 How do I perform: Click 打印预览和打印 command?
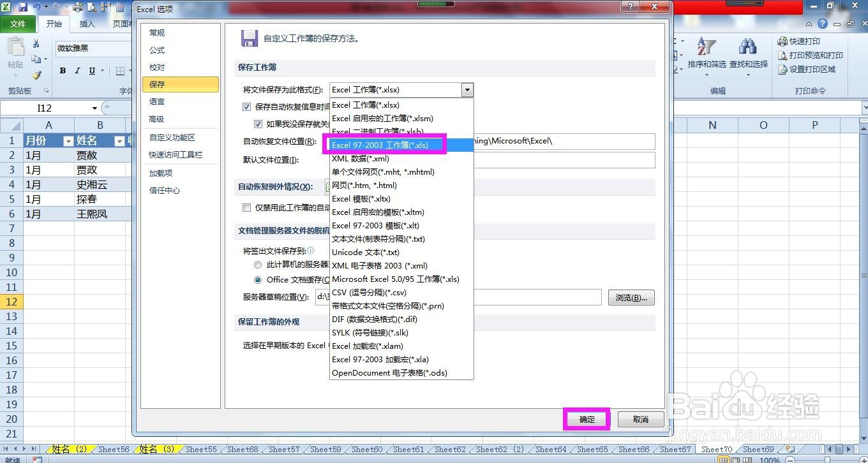[810, 55]
